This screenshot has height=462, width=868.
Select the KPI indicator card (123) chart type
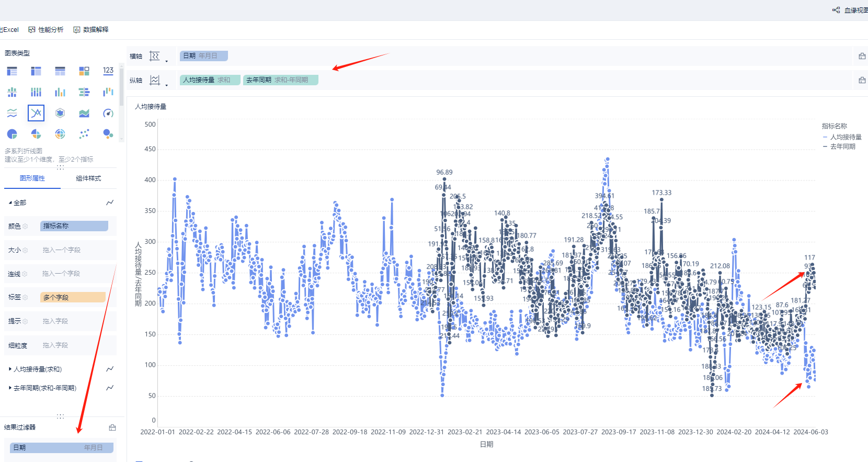coord(108,71)
